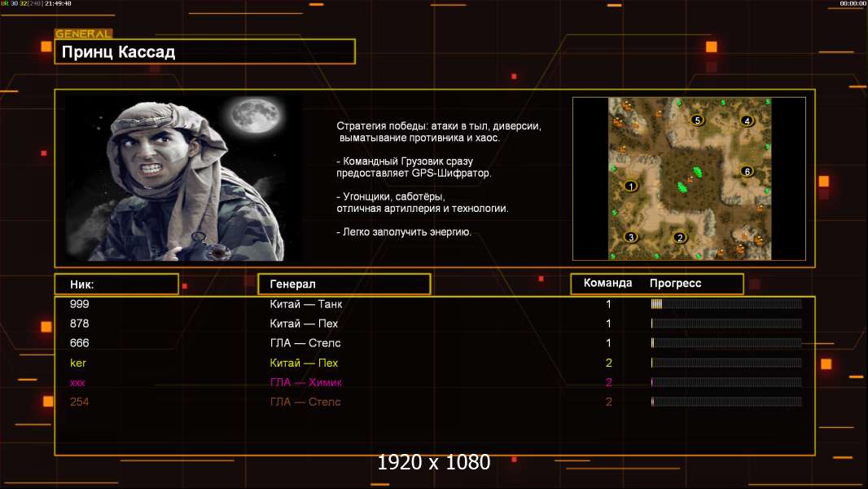Click loading progress bar for player xxx
This screenshot has width=868, height=489.
click(726, 382)
